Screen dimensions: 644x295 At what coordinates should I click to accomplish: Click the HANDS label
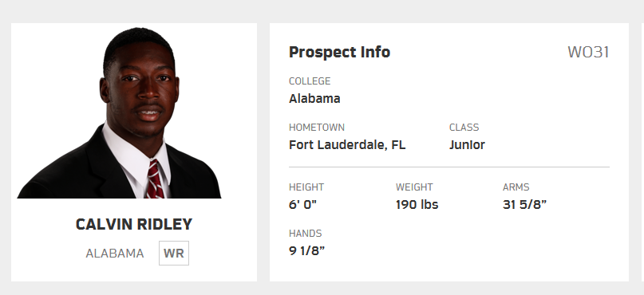[x=305, y=234]
